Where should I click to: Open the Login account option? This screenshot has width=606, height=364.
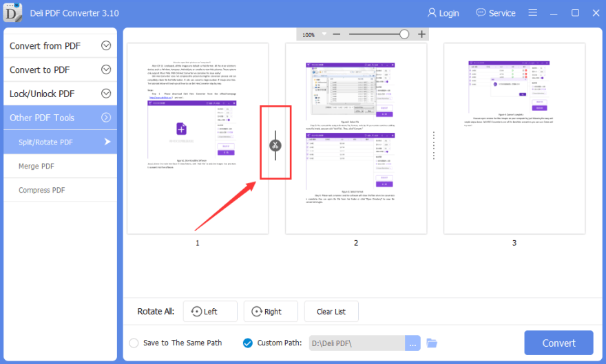[443, 13]
